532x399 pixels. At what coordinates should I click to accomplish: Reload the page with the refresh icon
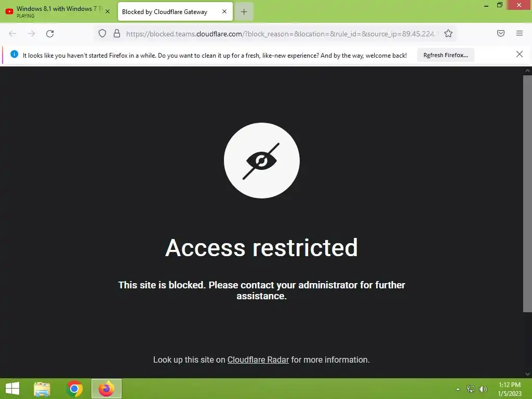pos(50,34)
